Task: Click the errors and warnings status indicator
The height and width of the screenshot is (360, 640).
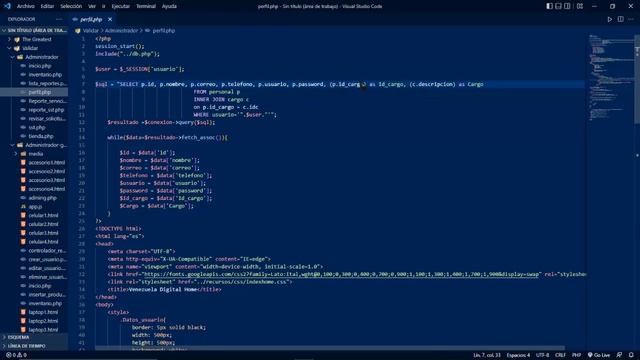Action: (16, 355)
